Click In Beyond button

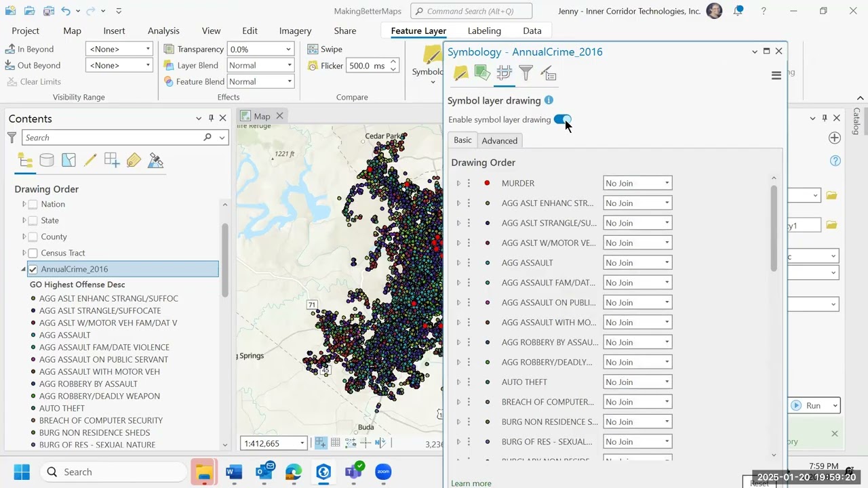click(x=29, y=49)
